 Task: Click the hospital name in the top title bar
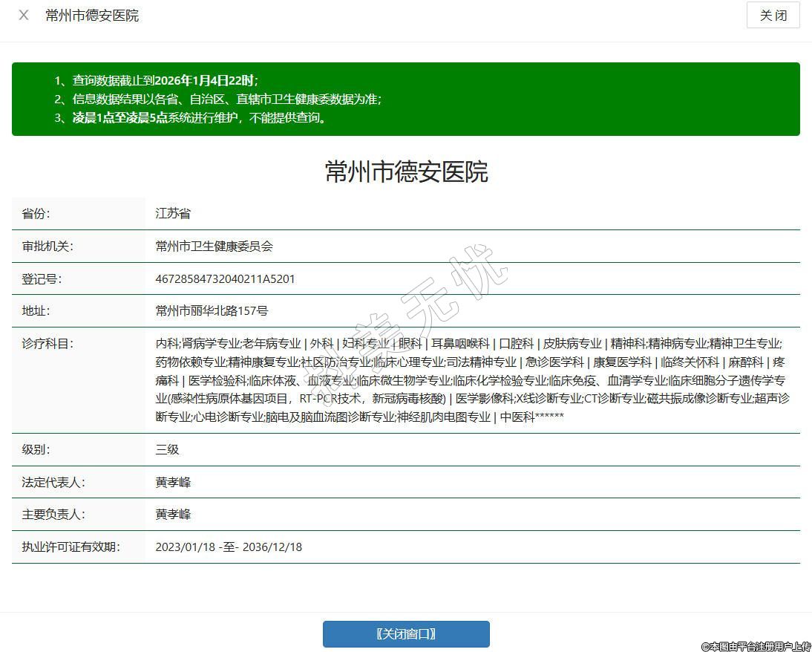pyautogui.click(x=92, y=15)
